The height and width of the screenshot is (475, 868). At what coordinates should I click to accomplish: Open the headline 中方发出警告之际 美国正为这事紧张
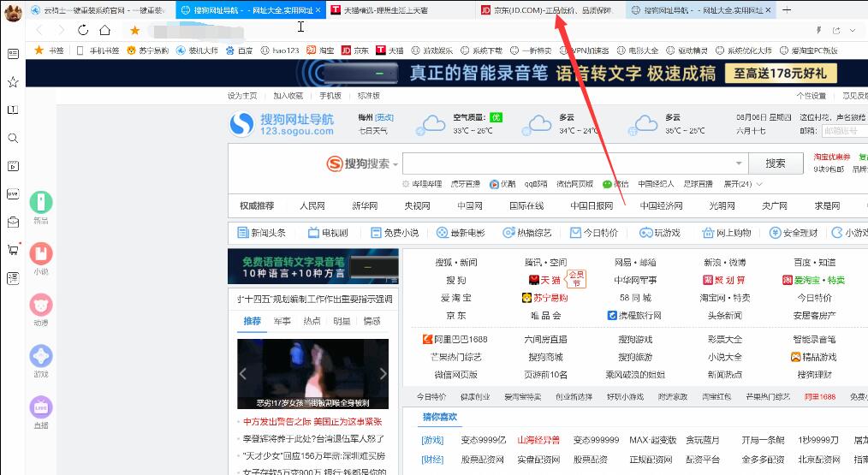[x=312, y=422]
